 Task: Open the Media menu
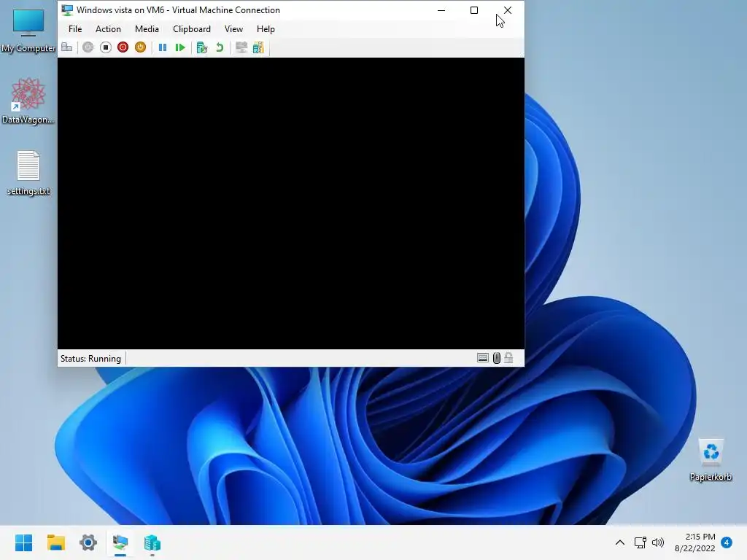click(x=147, y=29)
